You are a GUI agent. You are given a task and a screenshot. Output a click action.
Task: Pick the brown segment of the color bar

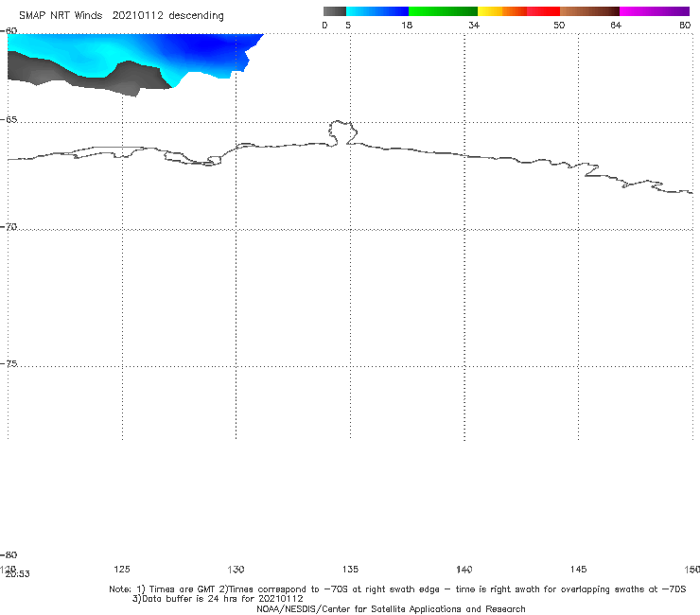[589, 11]
